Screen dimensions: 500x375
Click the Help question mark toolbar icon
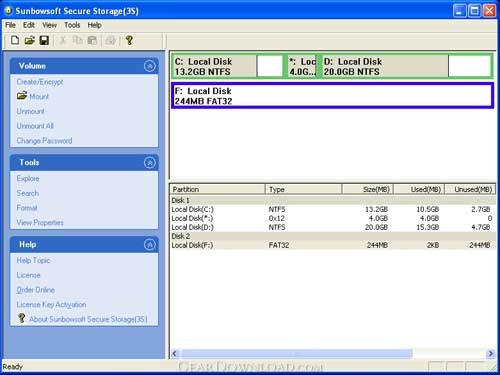point(129,40)
